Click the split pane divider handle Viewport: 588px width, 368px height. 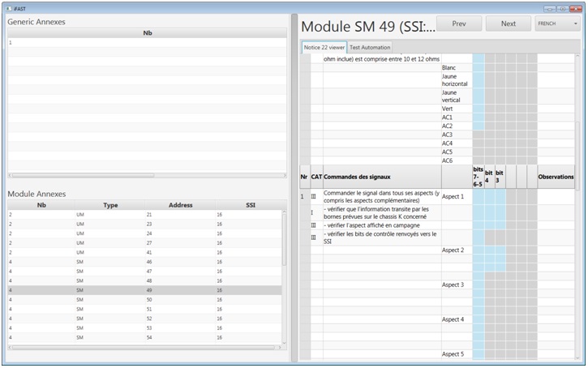pyautogui.click(x=294, y=188)
